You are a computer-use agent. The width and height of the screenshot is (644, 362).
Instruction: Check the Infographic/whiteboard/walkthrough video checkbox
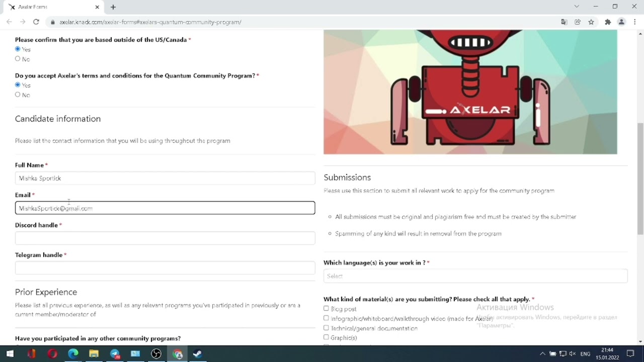pyautogui.click(x=326, y=318)
